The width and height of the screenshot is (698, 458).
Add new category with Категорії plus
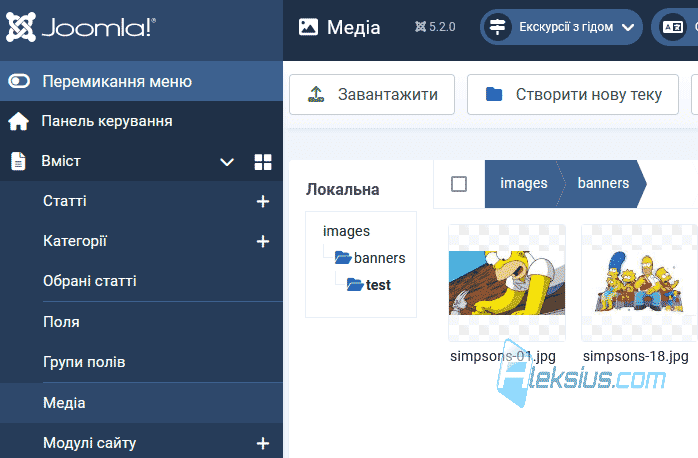[263, 241]
